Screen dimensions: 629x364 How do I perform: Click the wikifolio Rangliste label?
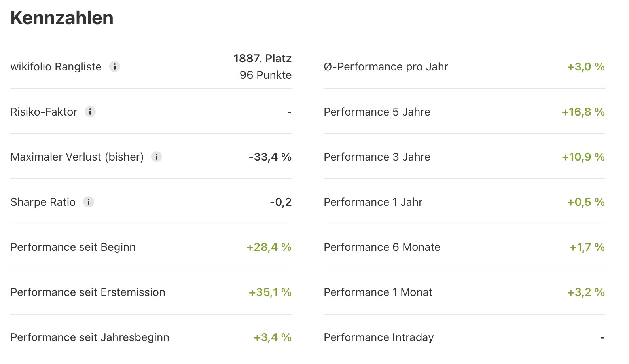[x=56, y=66]
